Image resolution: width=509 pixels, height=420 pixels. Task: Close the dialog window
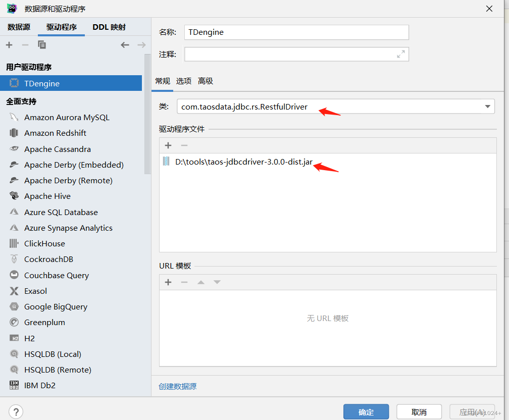click(489, 9)
